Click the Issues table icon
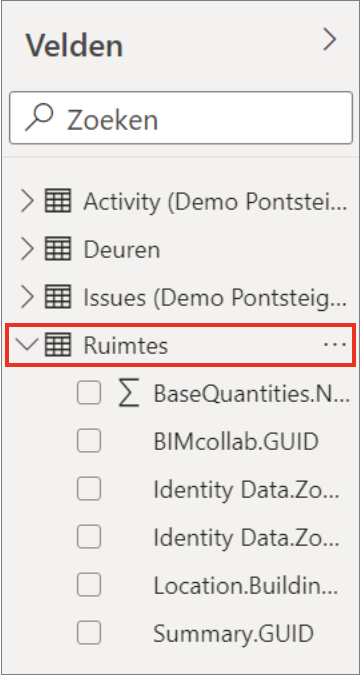This screenshot has height=676, width=360. tap(58, 297)
